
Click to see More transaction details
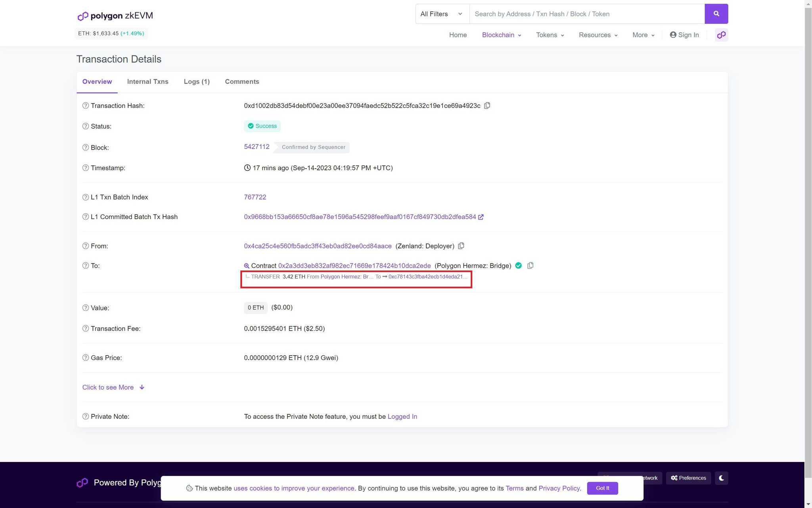pyautogui.click(x=113, y=387)
